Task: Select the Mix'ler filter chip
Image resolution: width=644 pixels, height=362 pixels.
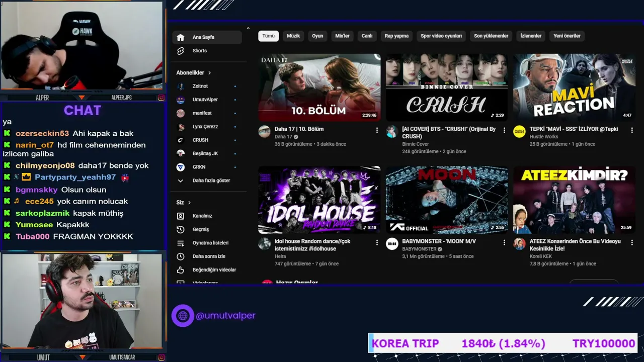Action: click(x=343, y=36)
